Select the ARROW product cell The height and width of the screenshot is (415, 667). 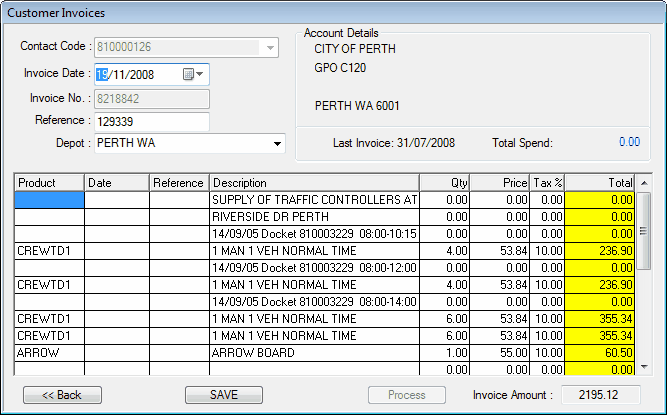point(49,353)
